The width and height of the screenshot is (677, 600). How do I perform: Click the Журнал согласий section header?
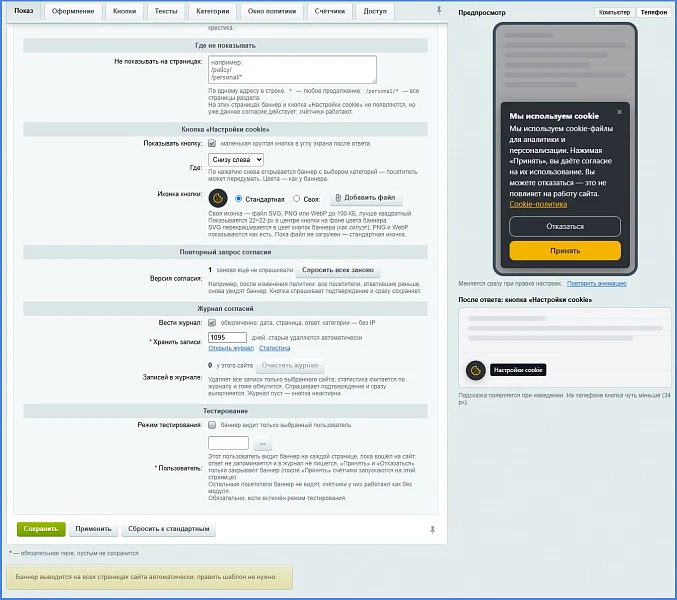click(225, 309)
